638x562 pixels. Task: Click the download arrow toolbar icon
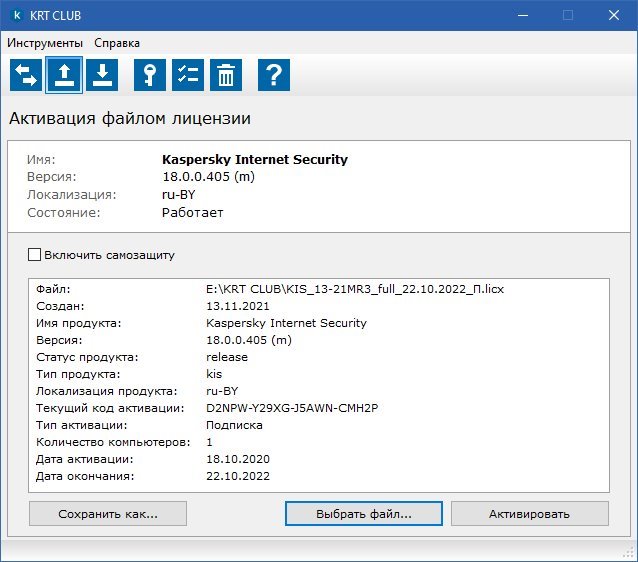pos(102,75)
